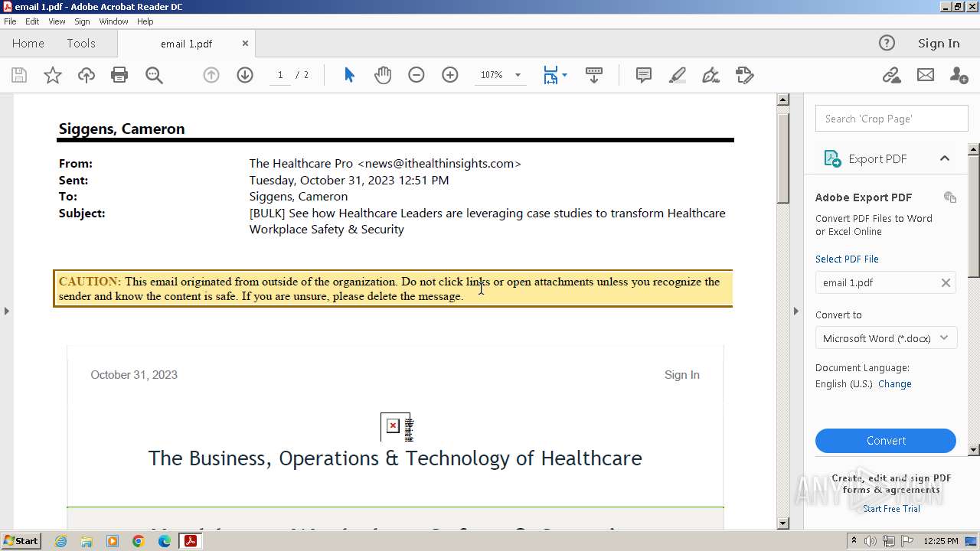Zoom in with the plus icon
The width and height of the screenshot is (980, 551).
[x=450, y=75]
